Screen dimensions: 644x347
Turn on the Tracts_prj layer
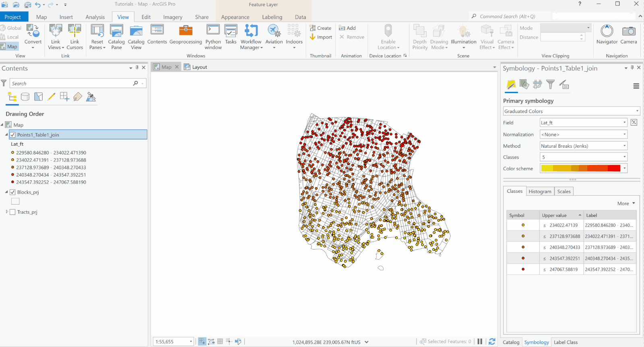12,212
